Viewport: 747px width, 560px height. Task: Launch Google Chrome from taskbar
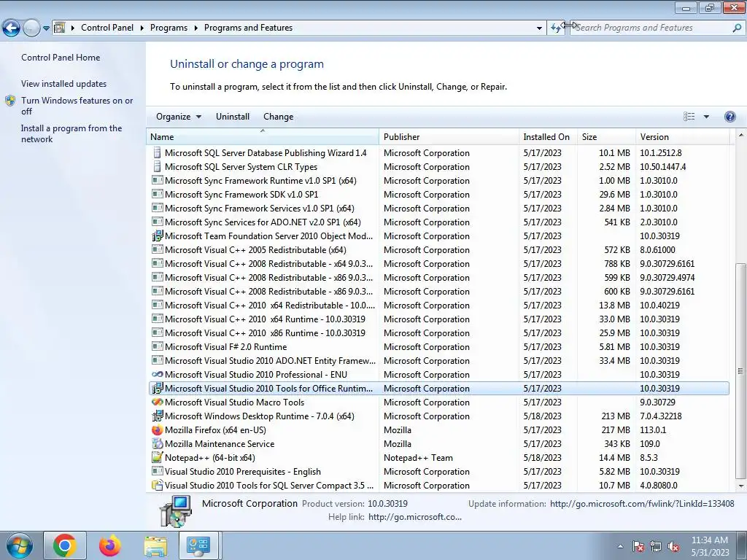pyautogui.click(x=65, y=545)
